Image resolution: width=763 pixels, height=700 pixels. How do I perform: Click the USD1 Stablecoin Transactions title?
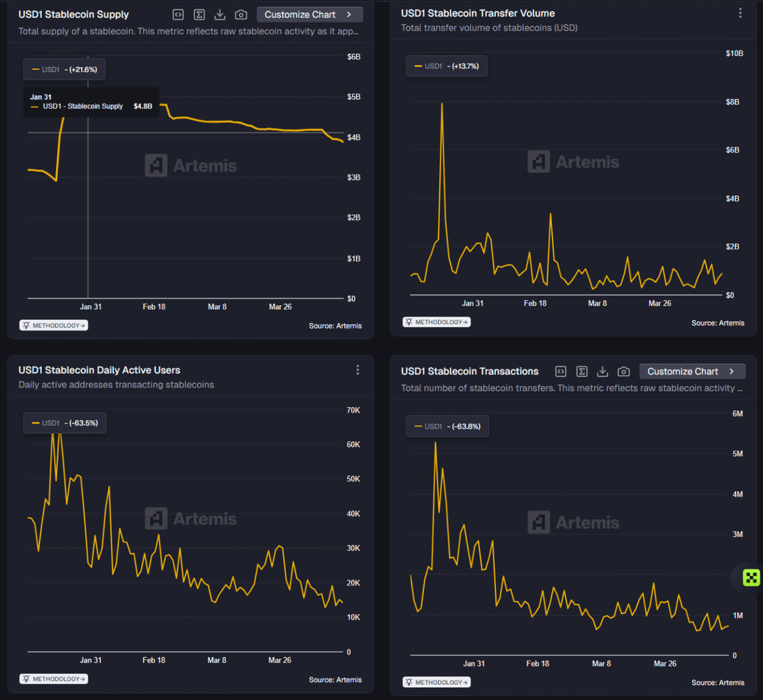tap(470, 371)
